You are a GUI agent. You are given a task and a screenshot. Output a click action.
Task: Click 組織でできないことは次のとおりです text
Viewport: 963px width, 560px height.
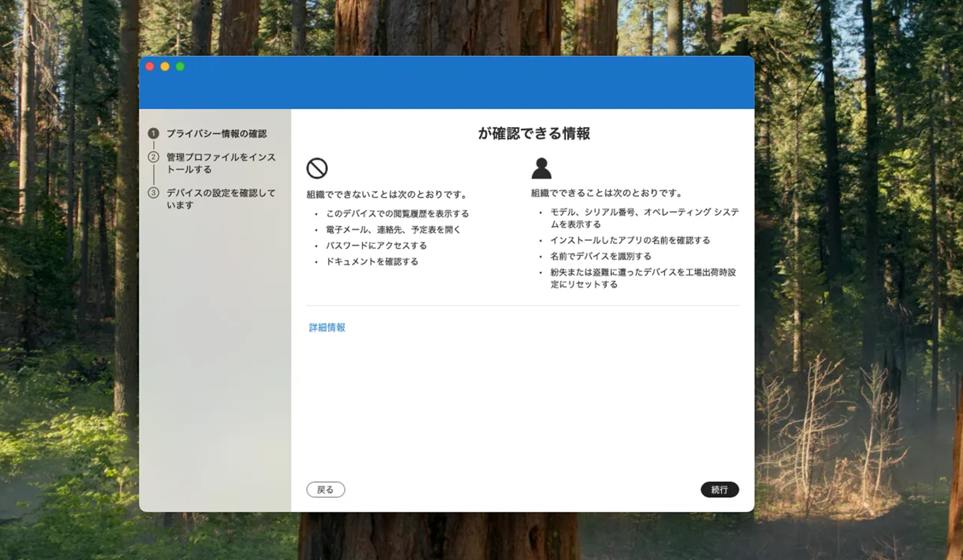(x=388, y=194)
